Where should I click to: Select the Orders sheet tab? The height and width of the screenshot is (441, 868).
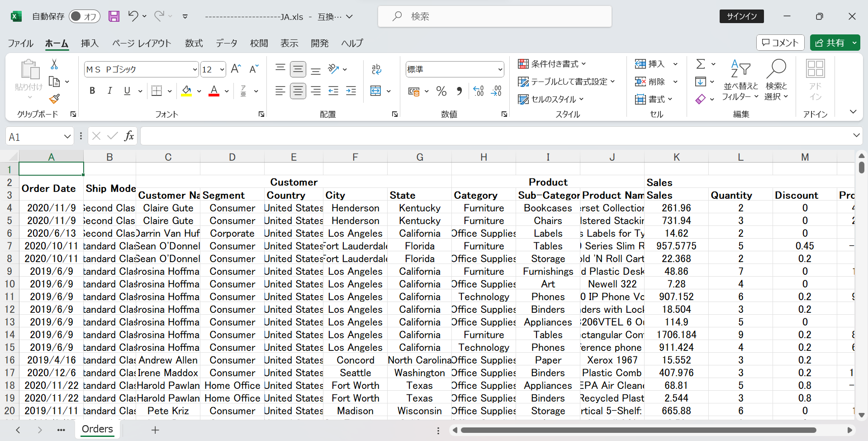[97, 429]
